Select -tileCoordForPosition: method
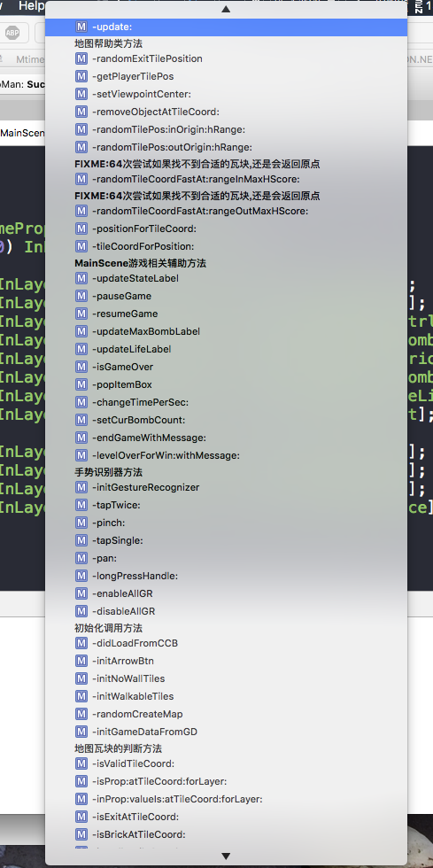Screen dimensions: 433x868 (226, 246)
